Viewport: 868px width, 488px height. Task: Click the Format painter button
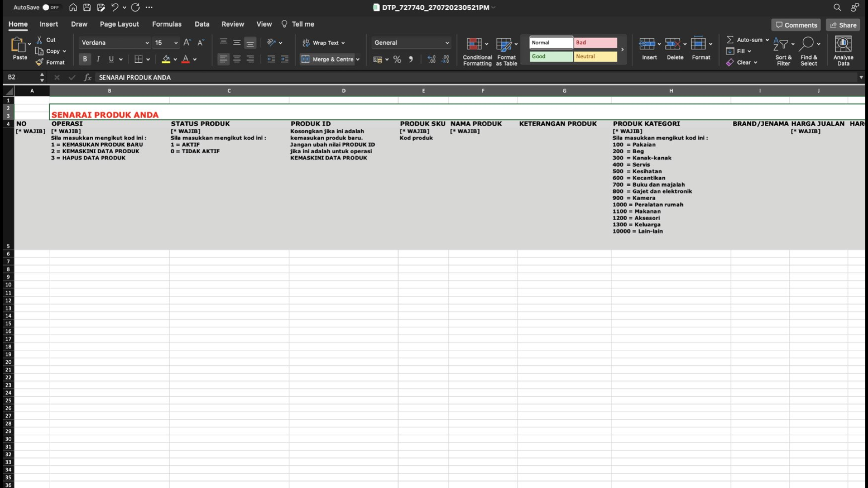50,62
